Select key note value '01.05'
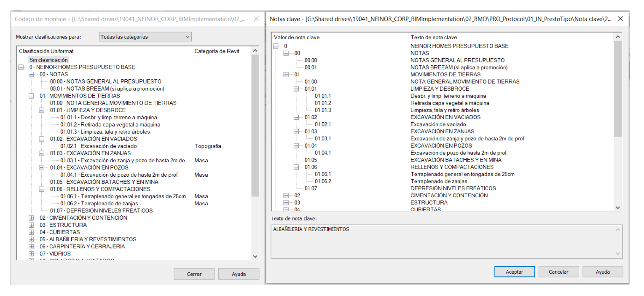 point(311,161)
